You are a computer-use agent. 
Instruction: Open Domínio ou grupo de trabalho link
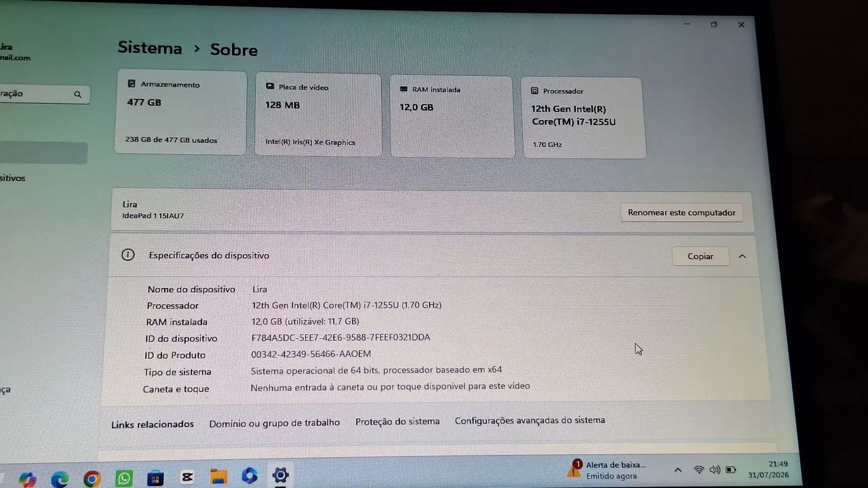click(x=275, y=423)
